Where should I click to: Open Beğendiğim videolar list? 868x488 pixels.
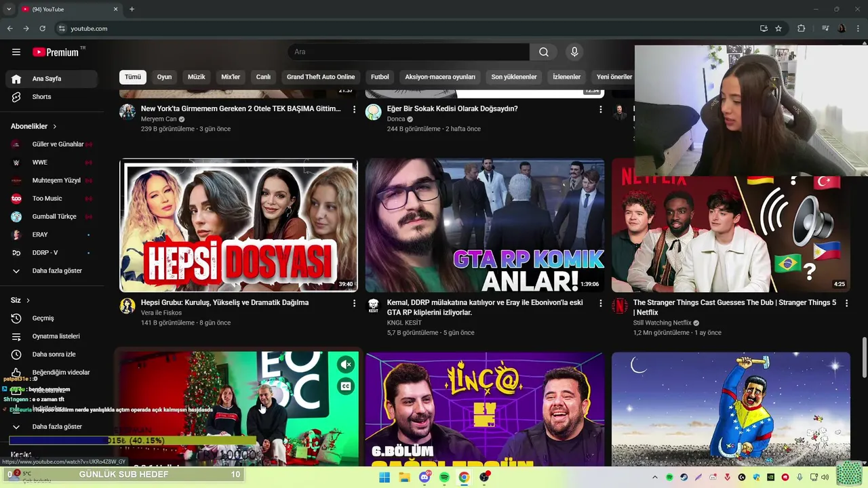click(x=51, y=372)
